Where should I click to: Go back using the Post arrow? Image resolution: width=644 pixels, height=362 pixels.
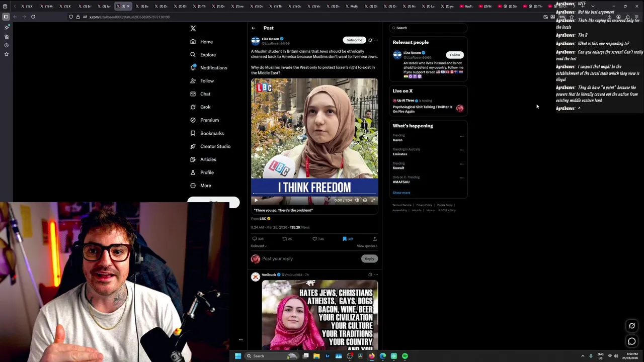(x=254, y=28)
